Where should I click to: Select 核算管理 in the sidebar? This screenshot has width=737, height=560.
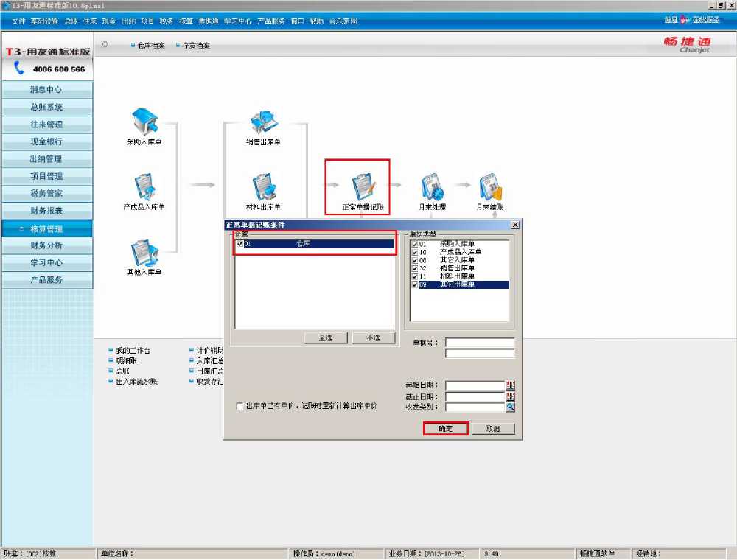click(x=46, y=229)
